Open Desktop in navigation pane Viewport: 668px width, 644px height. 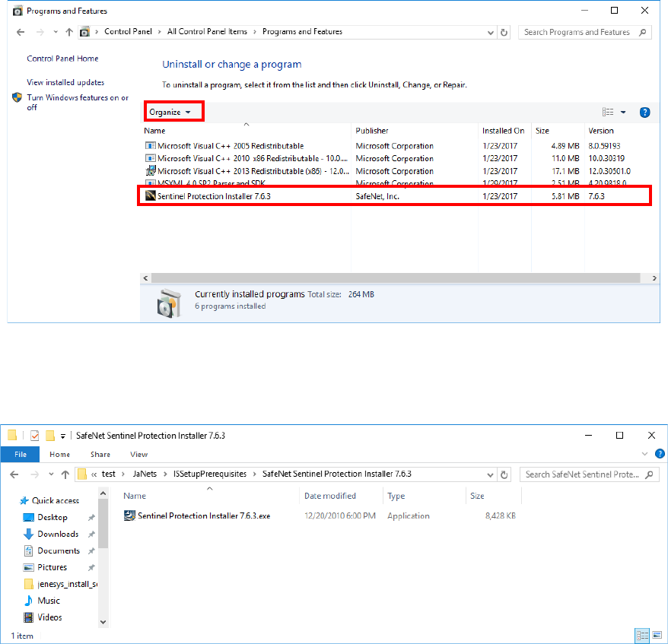[x=52, y=517]
